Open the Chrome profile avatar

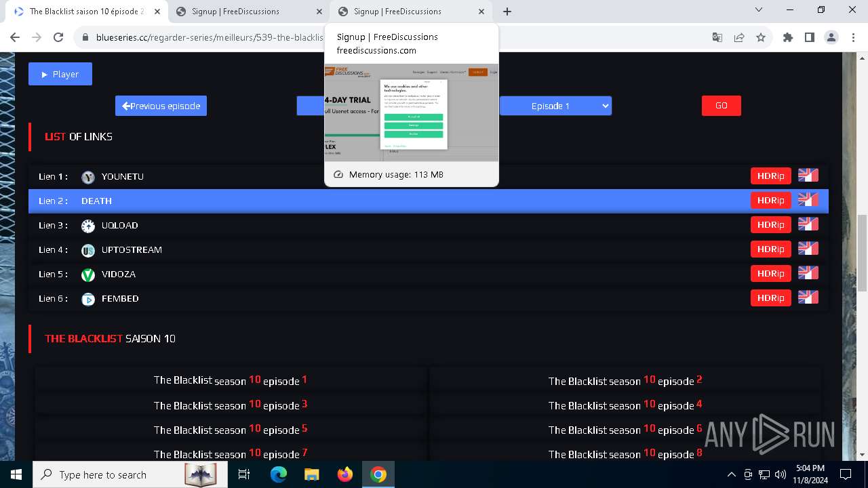(x=831, y=37)
